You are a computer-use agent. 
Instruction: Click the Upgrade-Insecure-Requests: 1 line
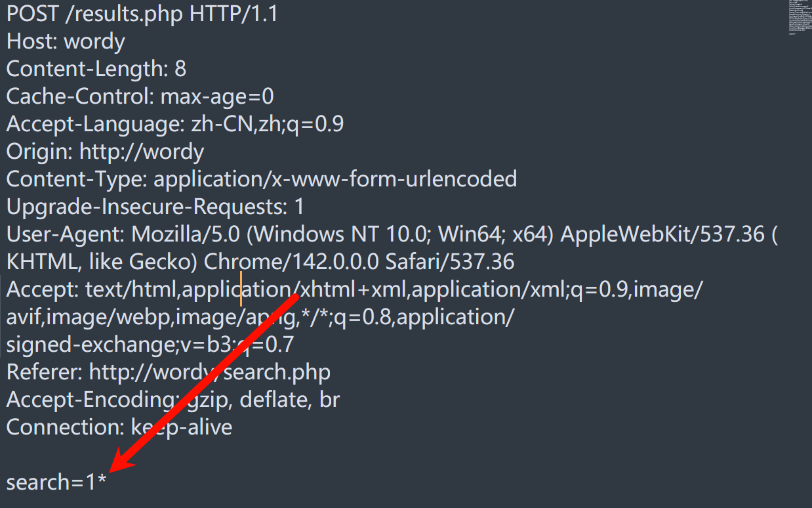(x=155, y=207)
